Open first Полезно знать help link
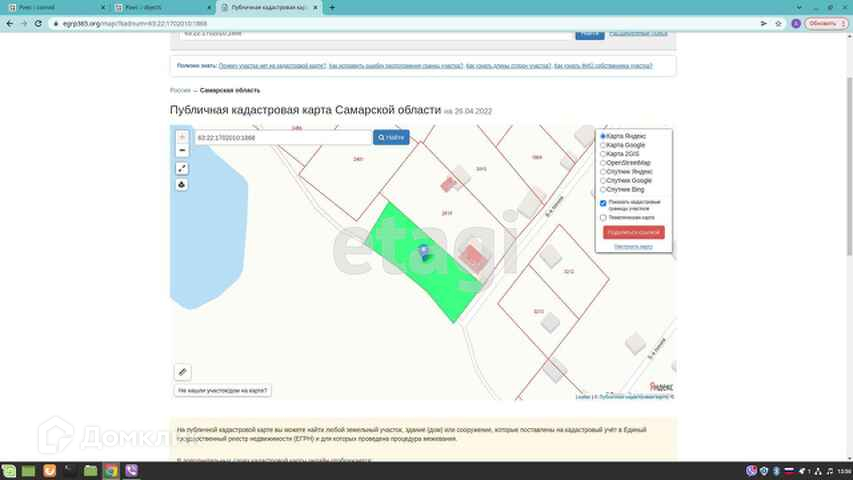The height and width of the screenshot is (480, 853). pyautogui.click(x=272, y=66)
